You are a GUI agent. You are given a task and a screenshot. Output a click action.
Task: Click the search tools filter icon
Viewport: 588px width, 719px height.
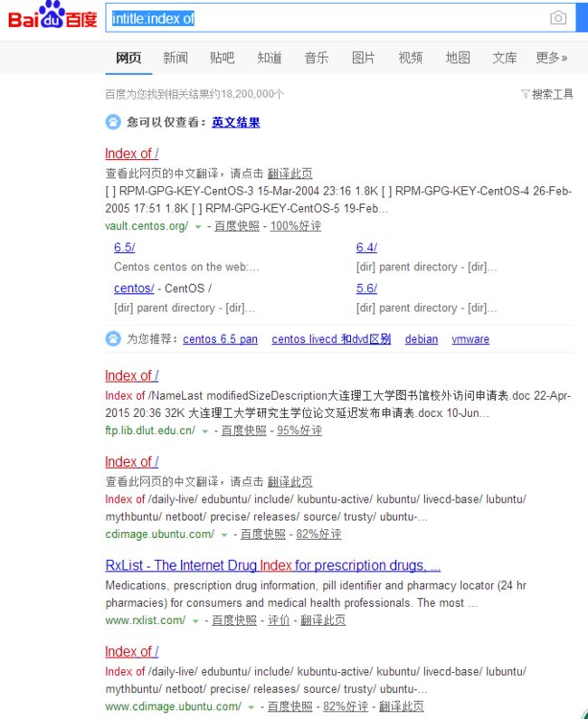[x=526, y=94]
